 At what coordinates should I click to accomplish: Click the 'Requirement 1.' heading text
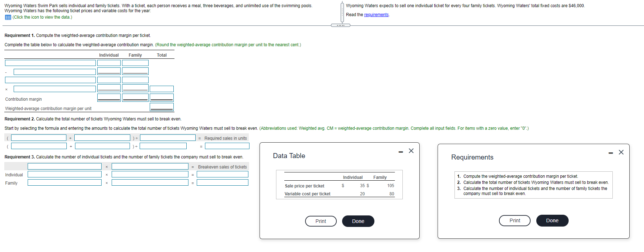20,35
